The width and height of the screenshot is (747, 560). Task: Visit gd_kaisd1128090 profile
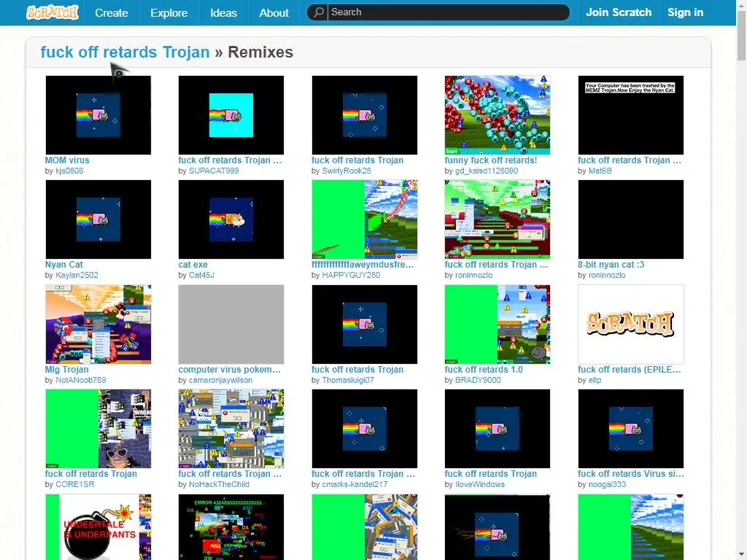click(487, 171)
